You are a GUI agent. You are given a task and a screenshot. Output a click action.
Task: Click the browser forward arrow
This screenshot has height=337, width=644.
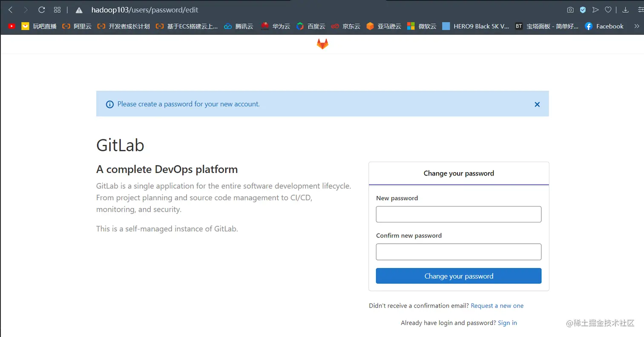[x=26, y=10]
